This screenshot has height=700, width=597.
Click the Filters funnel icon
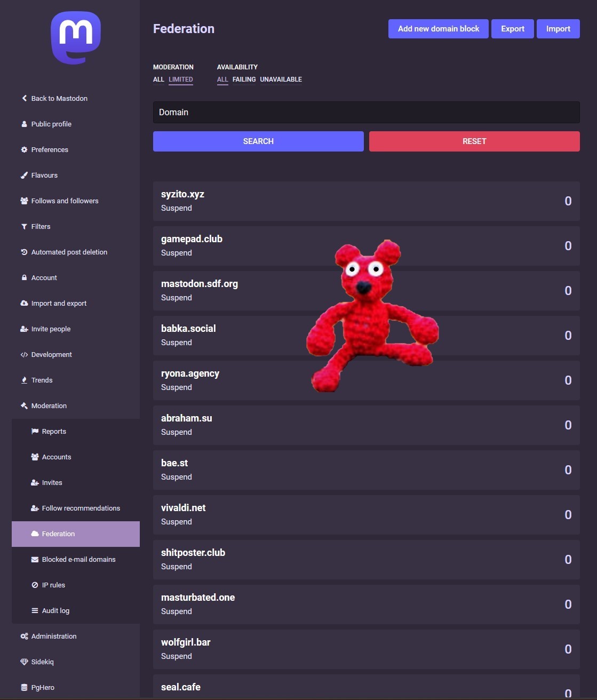24,226
